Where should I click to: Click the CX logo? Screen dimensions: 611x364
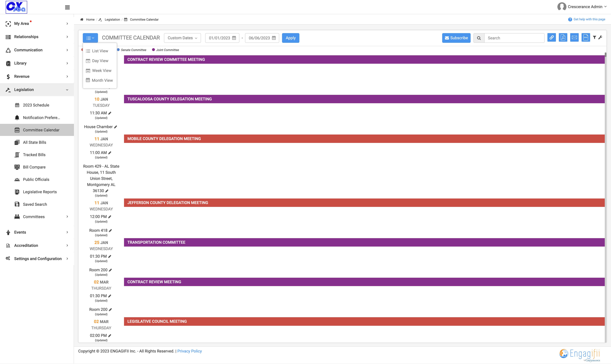coord(16,7)
